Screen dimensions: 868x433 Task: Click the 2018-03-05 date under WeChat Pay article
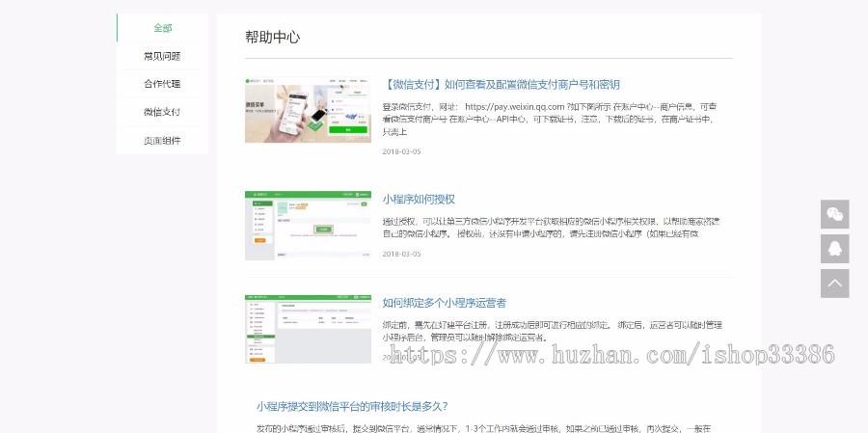point(401,151)
